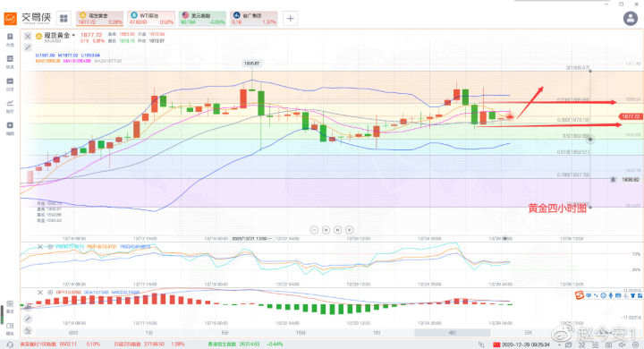Viewport: 644px width, 349px height.
Task: Open the second list-style sidebar icon
Action: pos(10,59)
